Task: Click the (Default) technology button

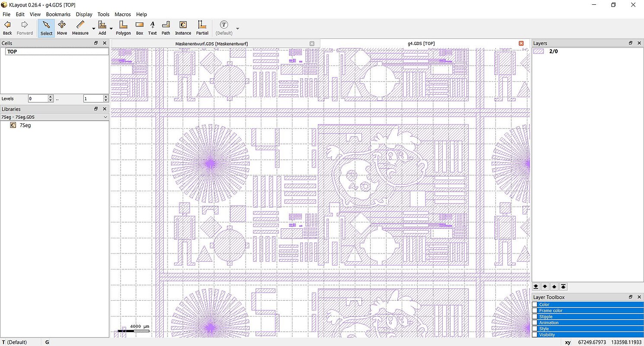Action: (x=224, y=28)
